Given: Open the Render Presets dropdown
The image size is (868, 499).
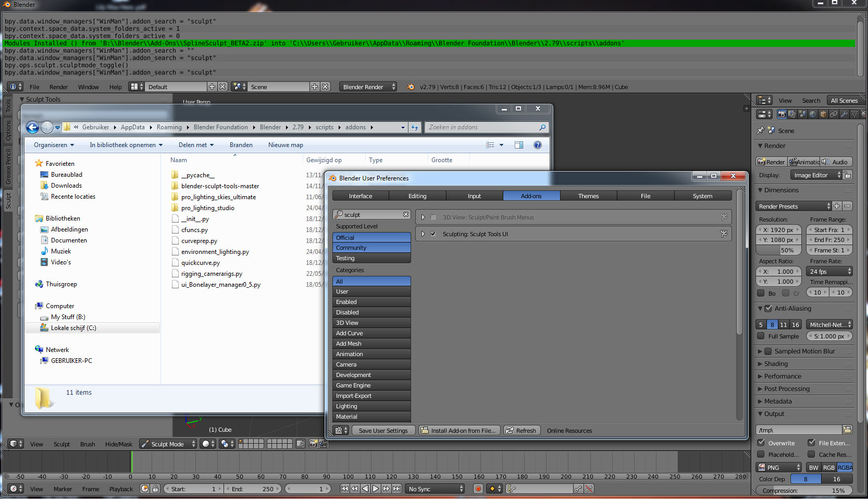Looking at the screenshot, I should 793,206.
